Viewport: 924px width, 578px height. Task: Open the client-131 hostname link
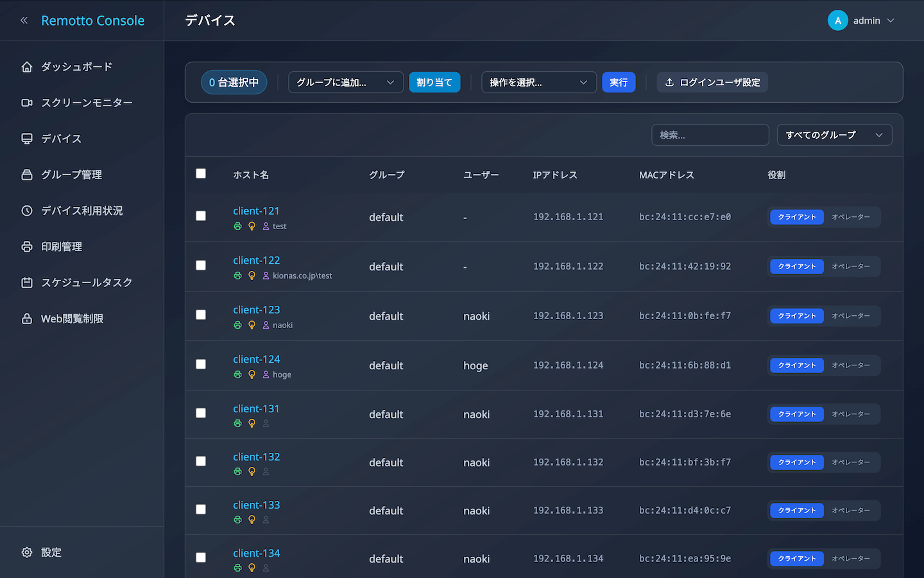pyautogui.click(x=256, y=408)
